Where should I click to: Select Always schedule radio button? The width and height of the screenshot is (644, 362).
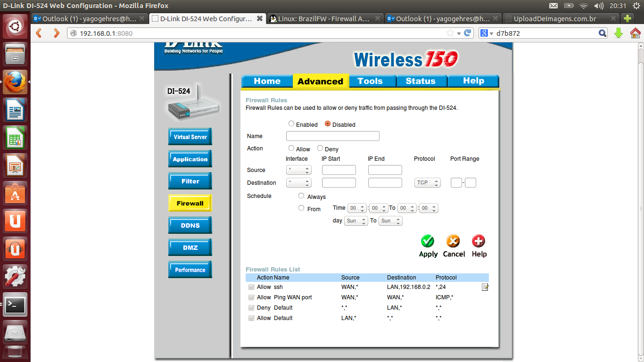tap(301, 196)
